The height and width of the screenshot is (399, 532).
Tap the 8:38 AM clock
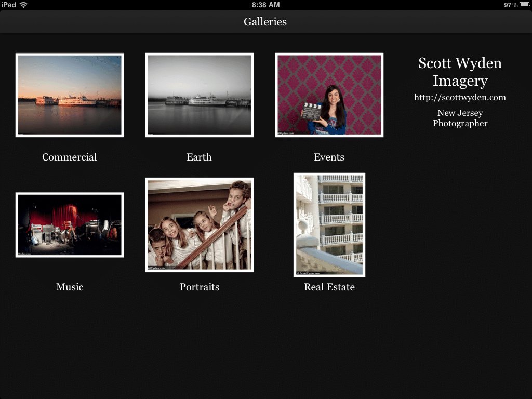tap(265, 5)
